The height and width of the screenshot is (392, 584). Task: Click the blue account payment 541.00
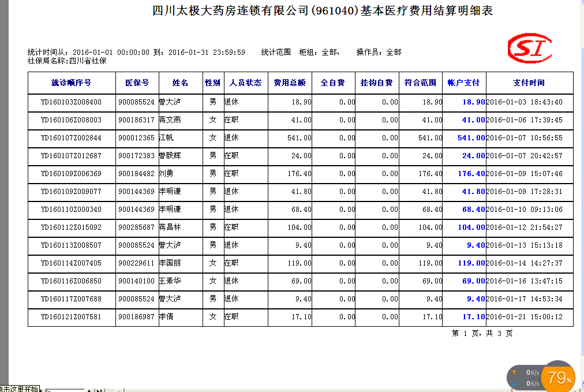point(471,138)
